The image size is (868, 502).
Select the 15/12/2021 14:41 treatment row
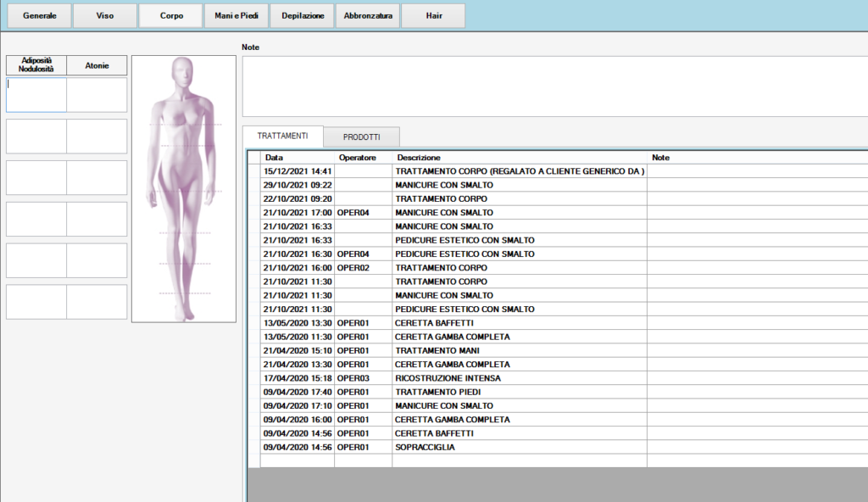click(298, 171)
